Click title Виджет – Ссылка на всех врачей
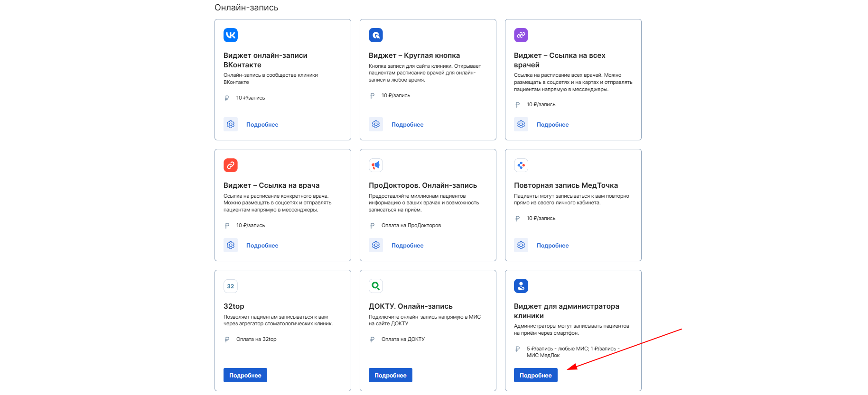Viewport: 868px width, 395px height. [x=560, y=60]
